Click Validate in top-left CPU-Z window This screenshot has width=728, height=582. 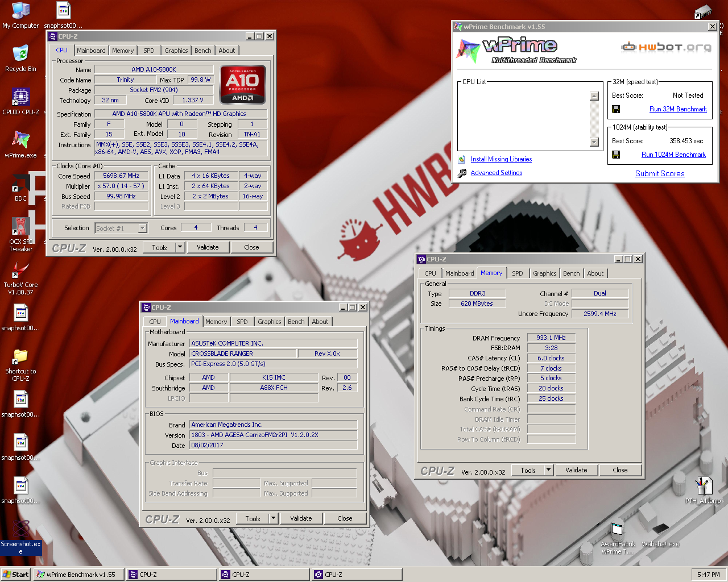(x=208, y=247)
